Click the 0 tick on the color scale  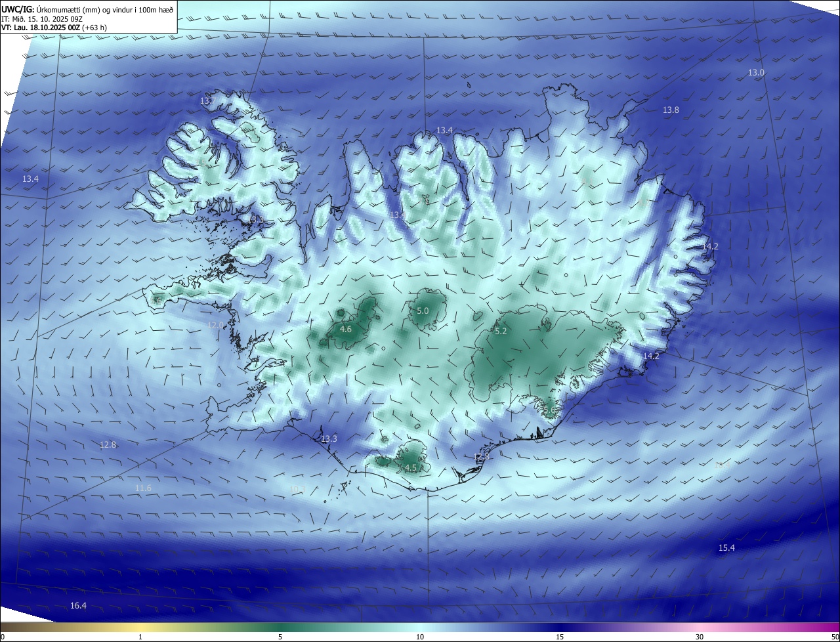click(3, 637)
